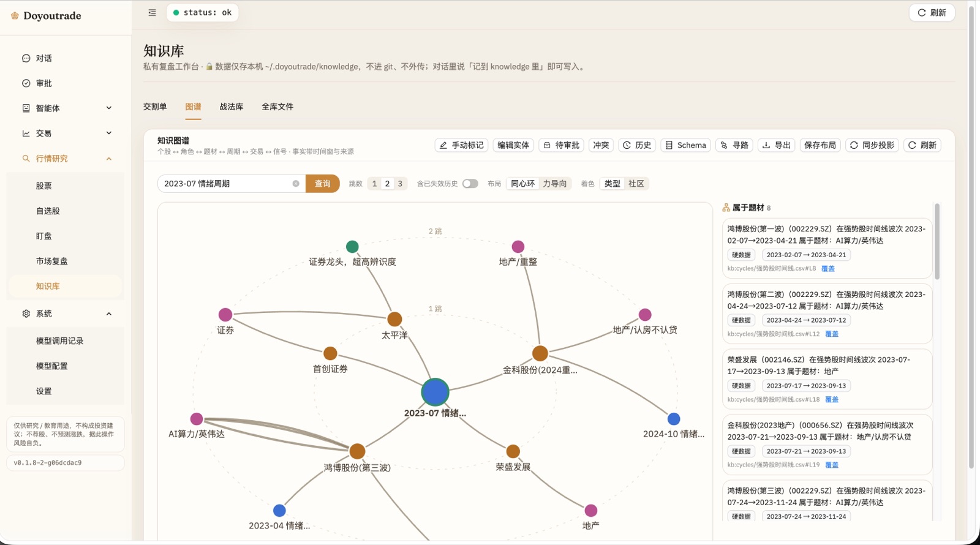Select the 太平洋 graph node

pyautogui.click(x=394, y=319)
